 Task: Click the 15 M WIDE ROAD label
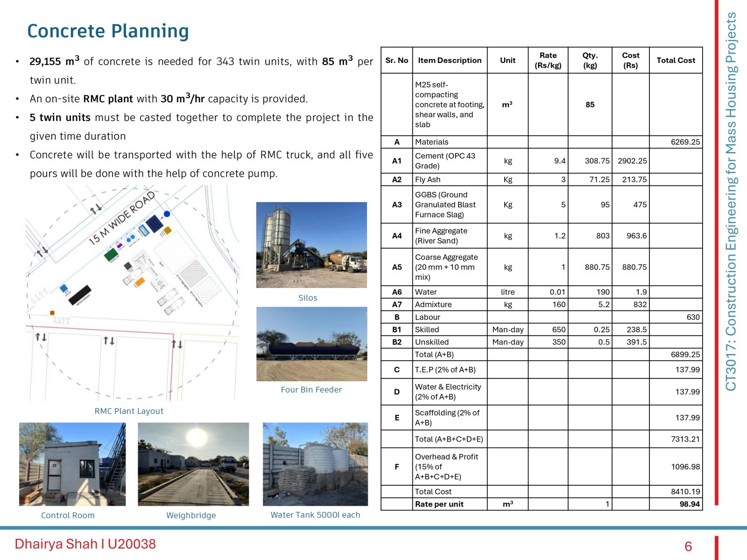pos(122,218)
